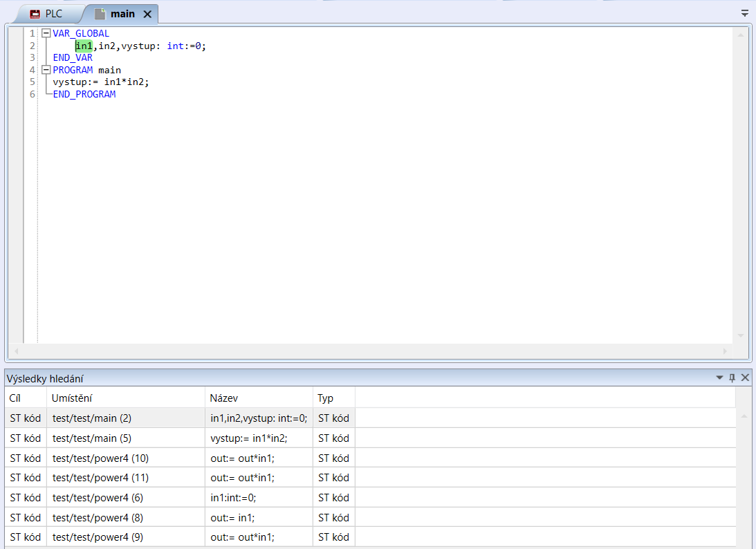Screen dimensions: 756x549
Task: Sort results by the Název column
Action: pyautogui.click(x=259, y=398)
